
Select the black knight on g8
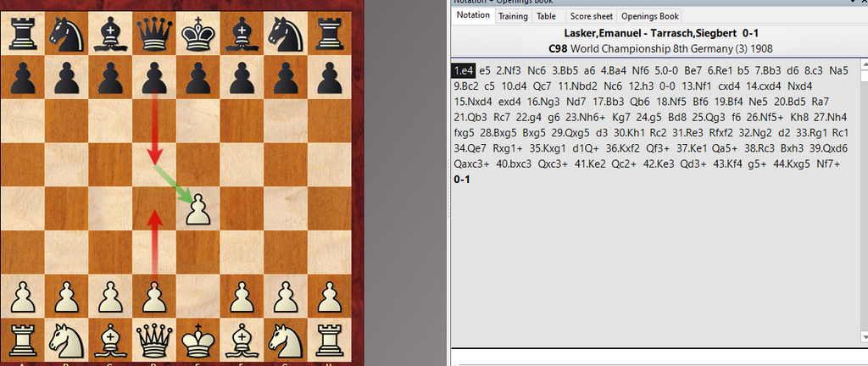click(x=287, y=33)
